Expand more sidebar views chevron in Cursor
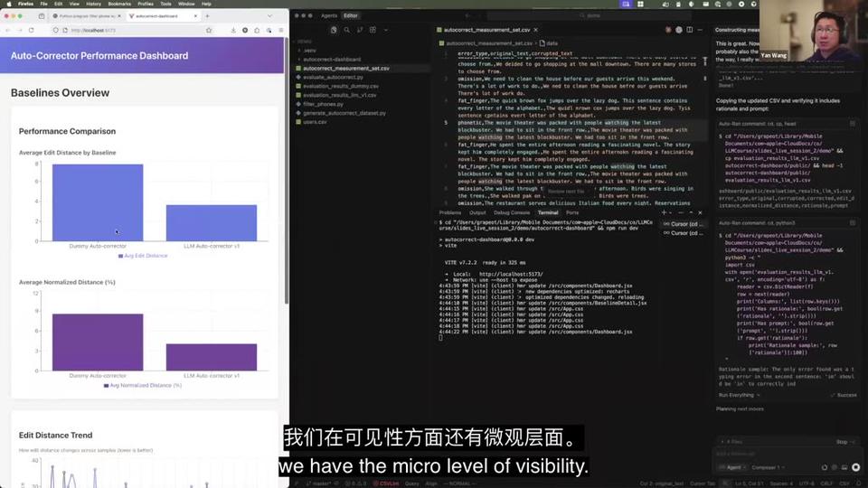Image resolution: width=868 pixels, height=488 pixels. click(x=386, y=30)
